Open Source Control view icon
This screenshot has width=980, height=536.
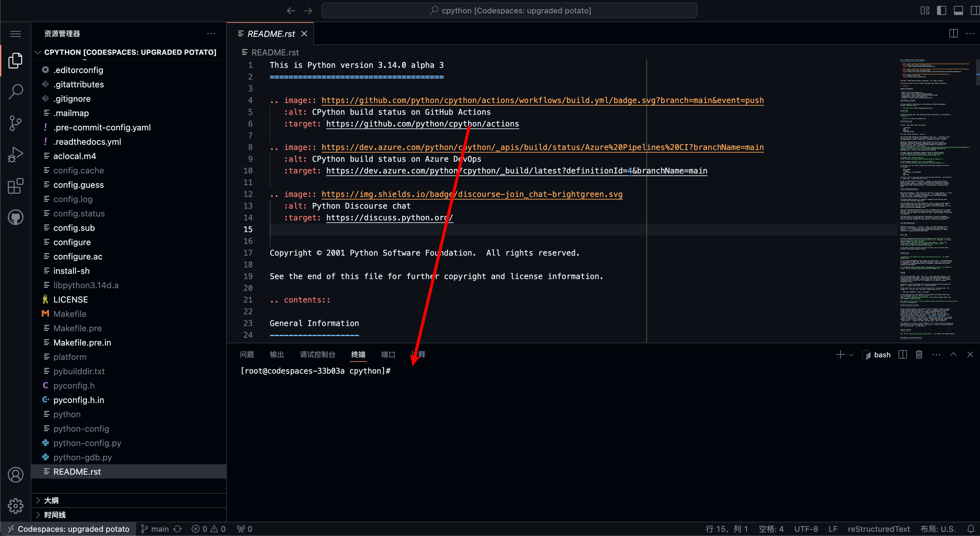tap(16, 123)
